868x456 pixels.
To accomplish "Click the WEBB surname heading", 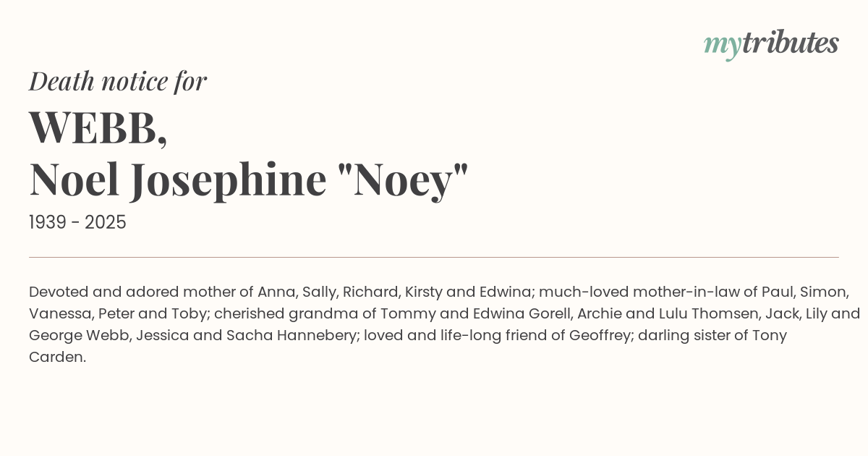I will coord(98,127).
